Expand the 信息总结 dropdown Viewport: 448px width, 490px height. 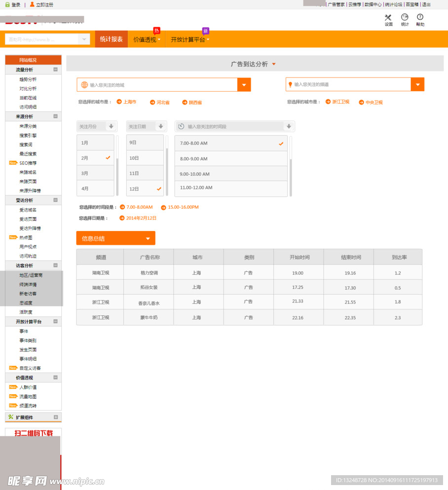[x=148, y=238]
